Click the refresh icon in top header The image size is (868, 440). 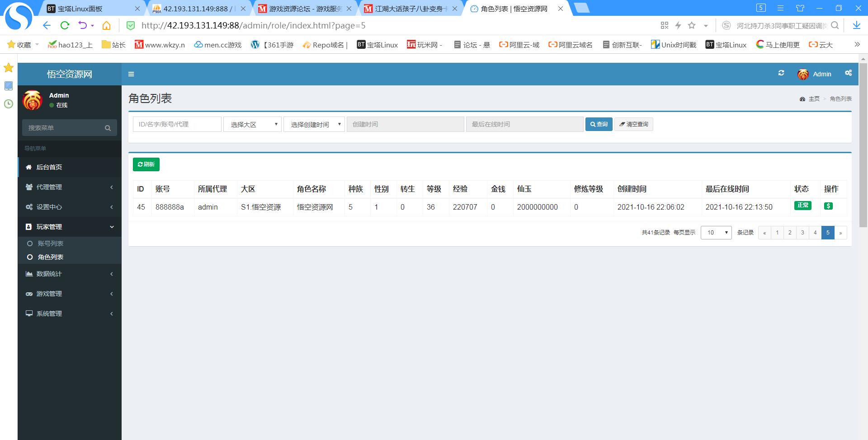[x=781, y=73]
